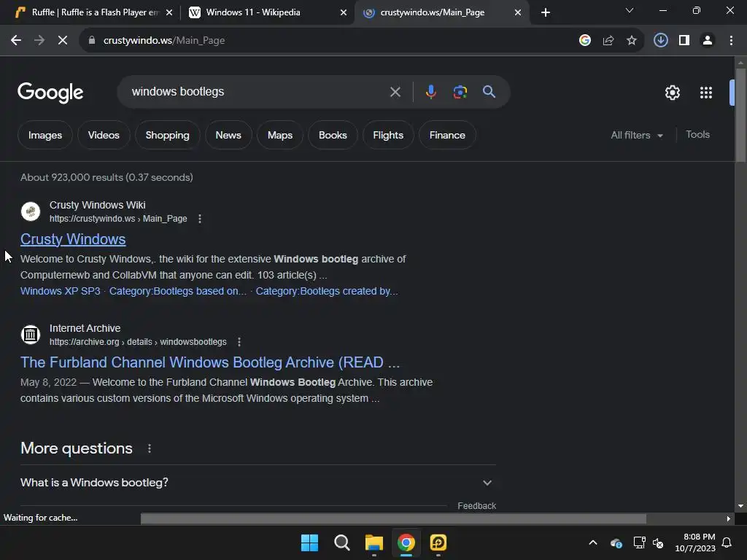Go back using the browser back arrow
Image resolution: width=747 pixels, height=560 pixels.
[x=16, y=41]
